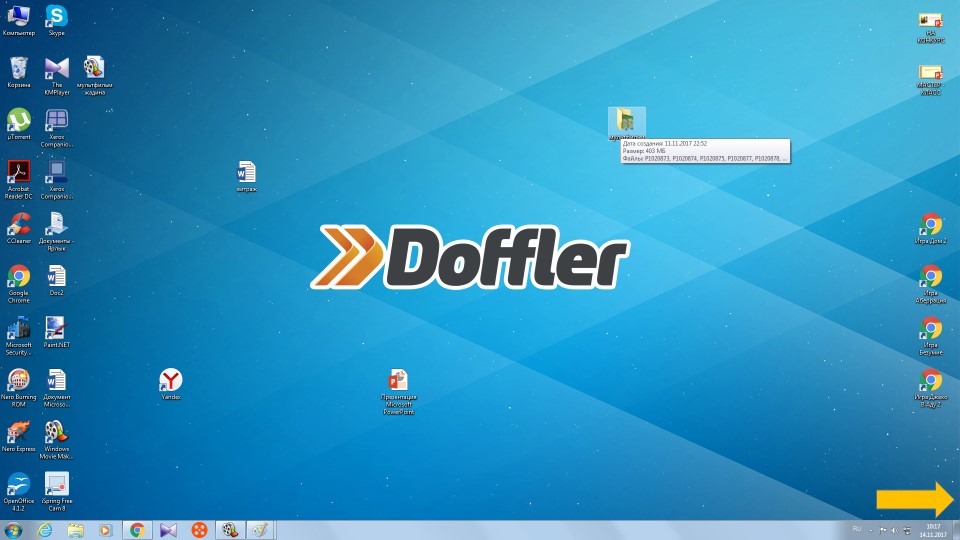Open the network tray icon

coord(907,530)
